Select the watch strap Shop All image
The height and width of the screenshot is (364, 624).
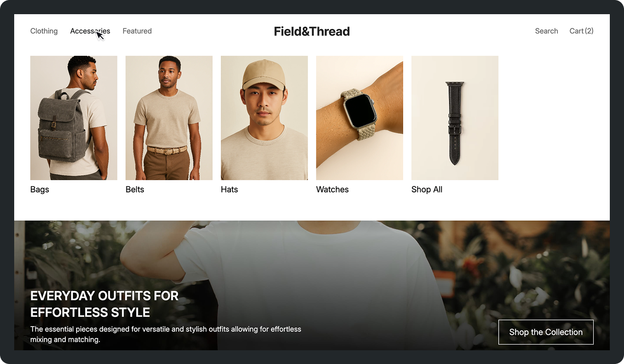coord(455,118)
